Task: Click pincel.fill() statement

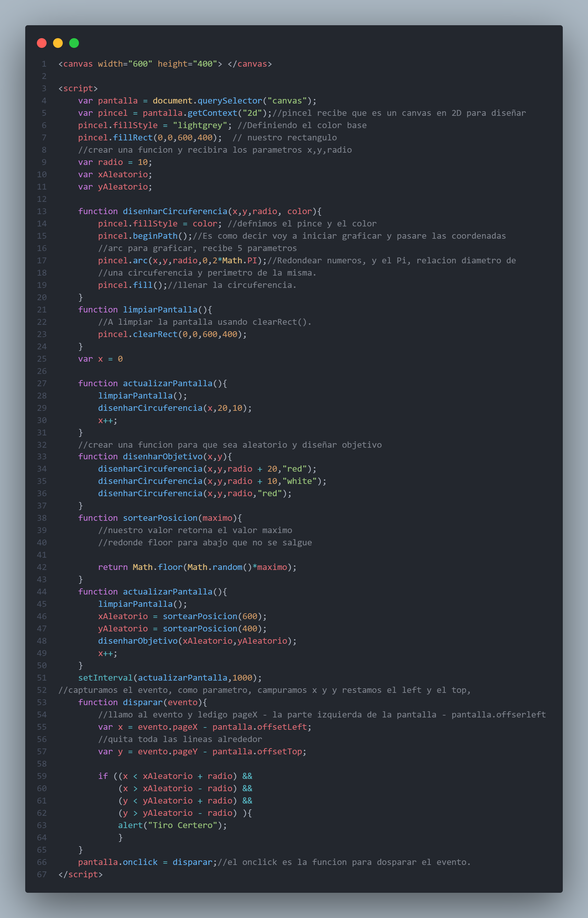Action: point(133,285)
